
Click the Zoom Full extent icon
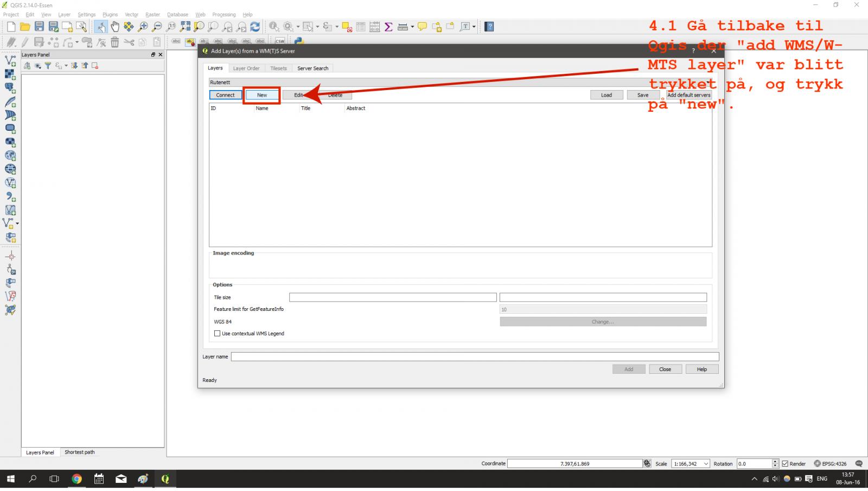point(185,27)
